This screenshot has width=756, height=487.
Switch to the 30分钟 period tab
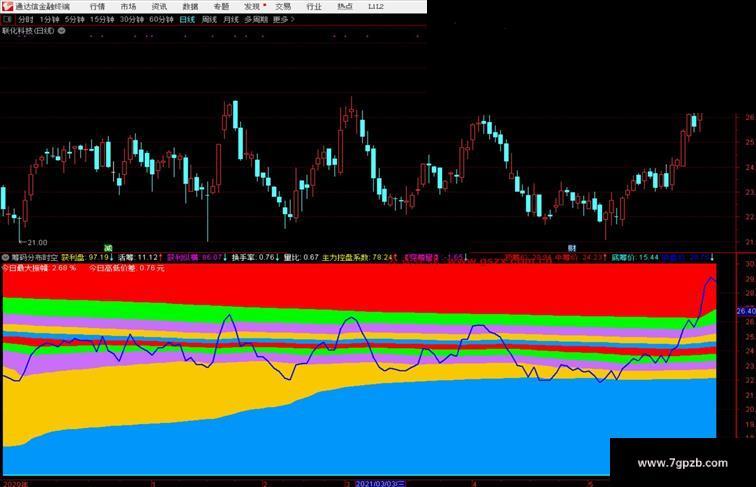pyautogui.click(x=132, y=20)
